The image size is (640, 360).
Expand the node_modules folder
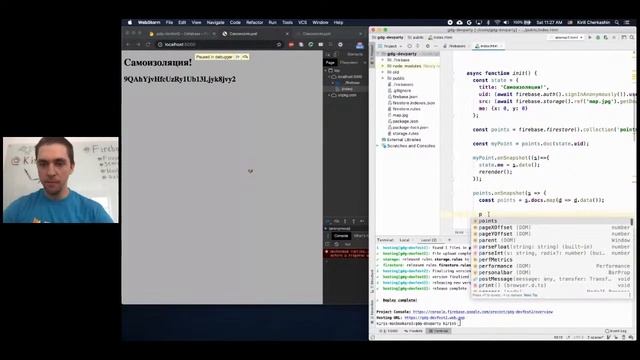pyautogui.click(x=383, y=66)
